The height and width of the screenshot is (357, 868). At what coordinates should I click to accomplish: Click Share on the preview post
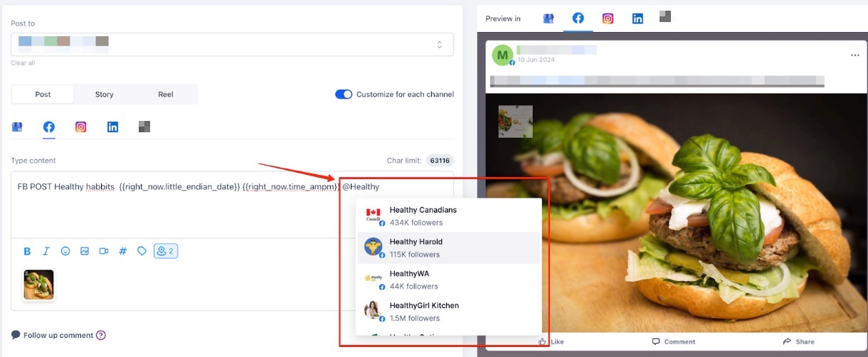pyautogui.click(x=798, y=341)
